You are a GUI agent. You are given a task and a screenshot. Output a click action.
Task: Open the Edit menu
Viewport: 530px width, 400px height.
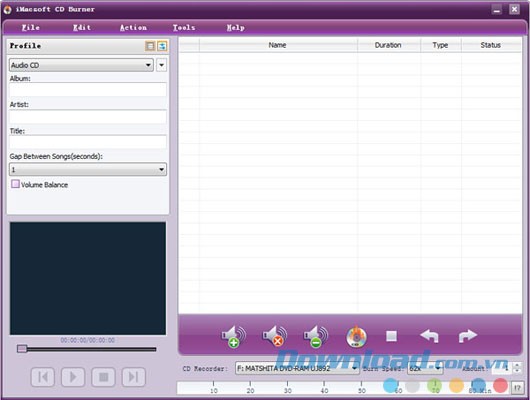[x=82, y=27]
